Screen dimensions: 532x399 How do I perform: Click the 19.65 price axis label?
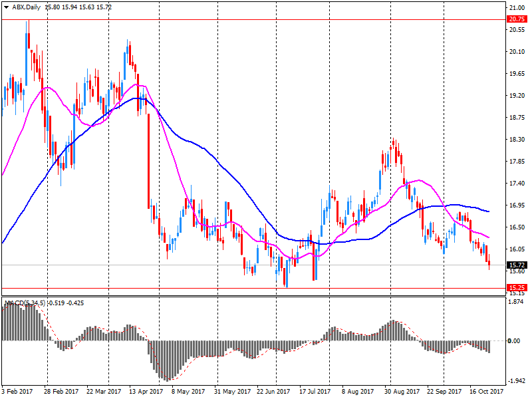point(517,74)
